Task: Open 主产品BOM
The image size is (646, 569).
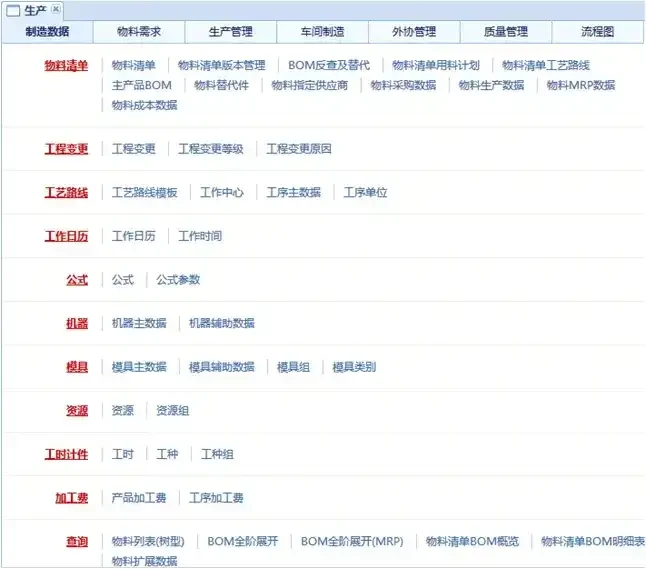Action: point(142,85)
